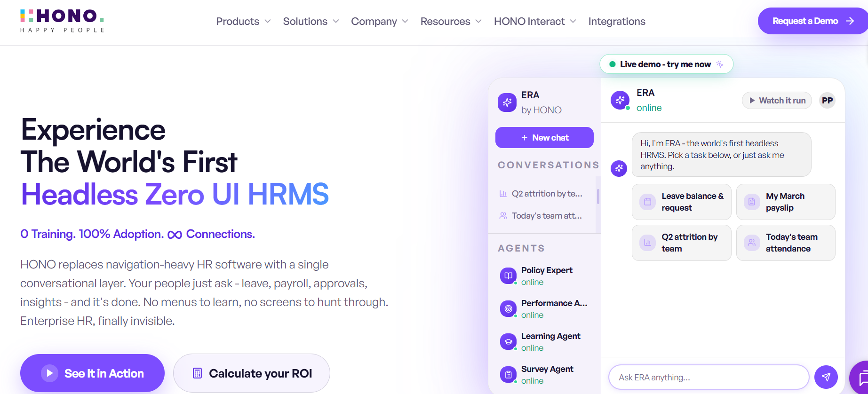Click the ERA by HONO sidebar icon
This screenshot has width=868, height=394.
507,102
